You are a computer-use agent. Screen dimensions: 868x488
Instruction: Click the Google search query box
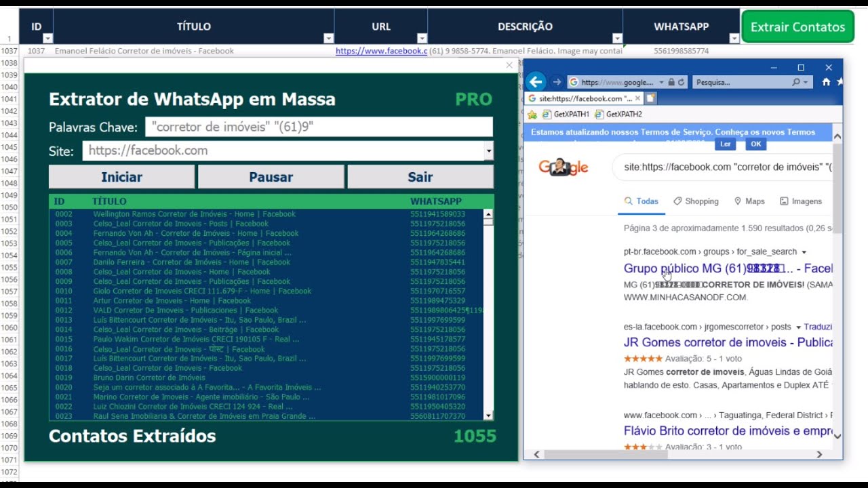coord(722,167)
